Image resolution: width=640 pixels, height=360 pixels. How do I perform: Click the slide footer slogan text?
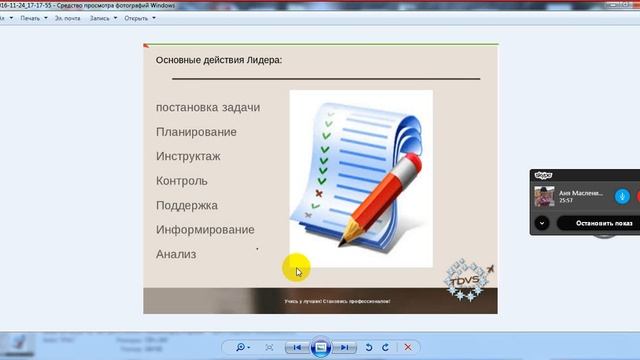point(337,301)
